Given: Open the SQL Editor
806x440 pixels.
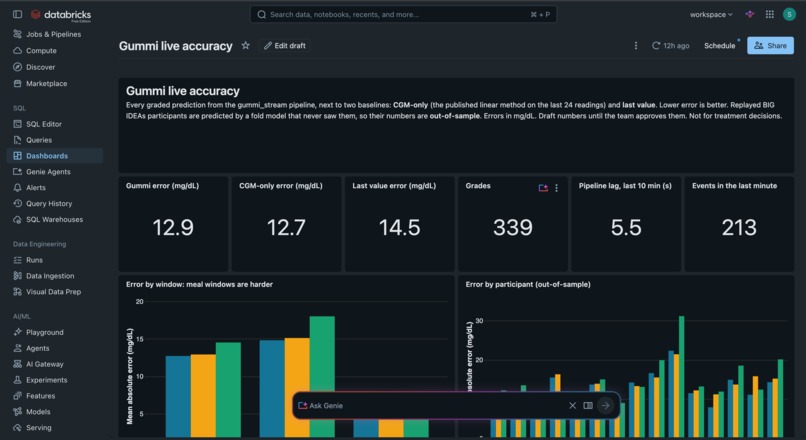Looking at the screenshot, I should pos(44,124).
